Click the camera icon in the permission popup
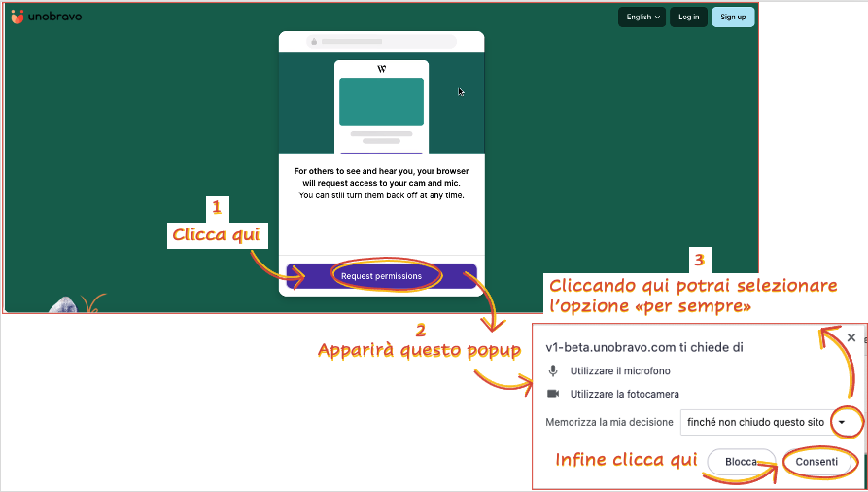This screenshot has height=492, width=868. click(553, 394)
